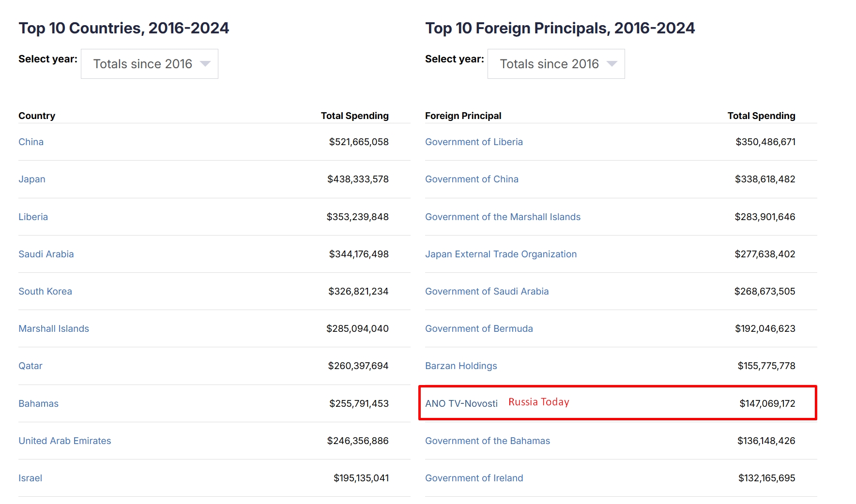Image resolution: width=856 pixels, height=504 pixels.
Task: Click the Country column header
Action: pos(37,116)
